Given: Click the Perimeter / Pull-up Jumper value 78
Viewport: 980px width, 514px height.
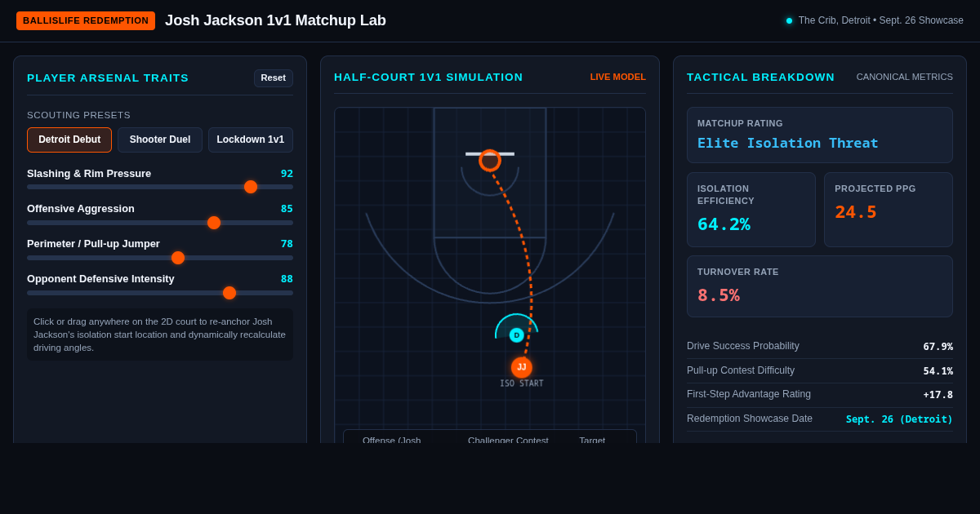Looking at the screenshot, I should 287,244.
